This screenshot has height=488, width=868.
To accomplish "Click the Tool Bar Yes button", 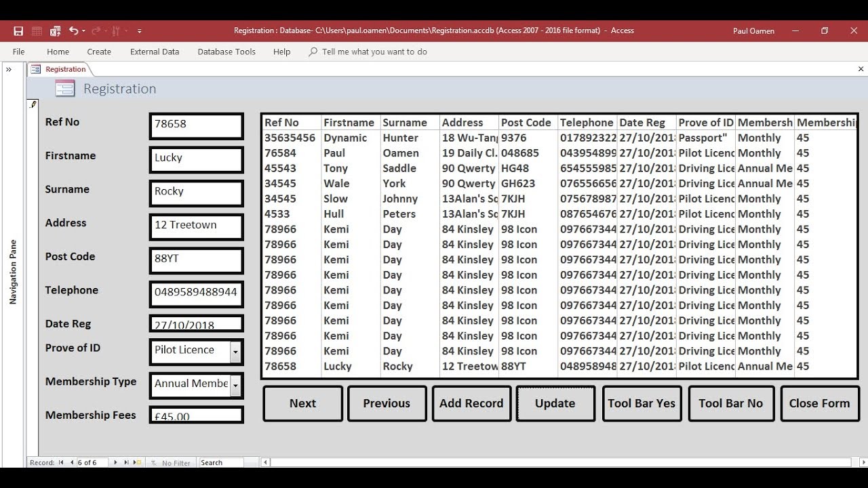I will point(642,403).
